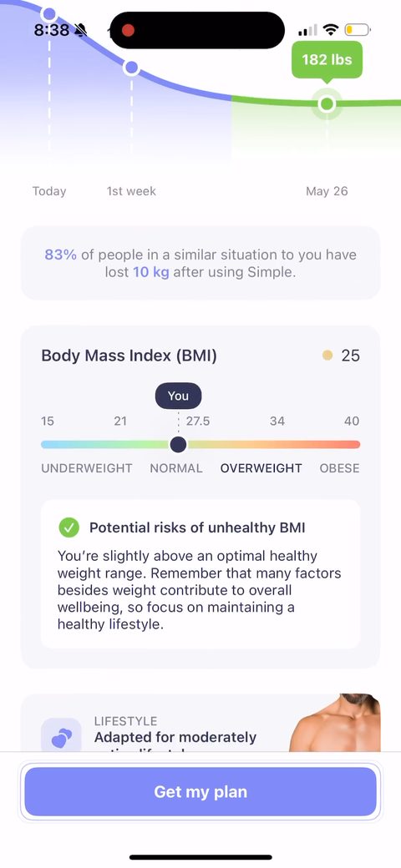Click the cellular signal bars icon
The height and width of the screenshot is (868, 401).
click(x=308, y=30)
